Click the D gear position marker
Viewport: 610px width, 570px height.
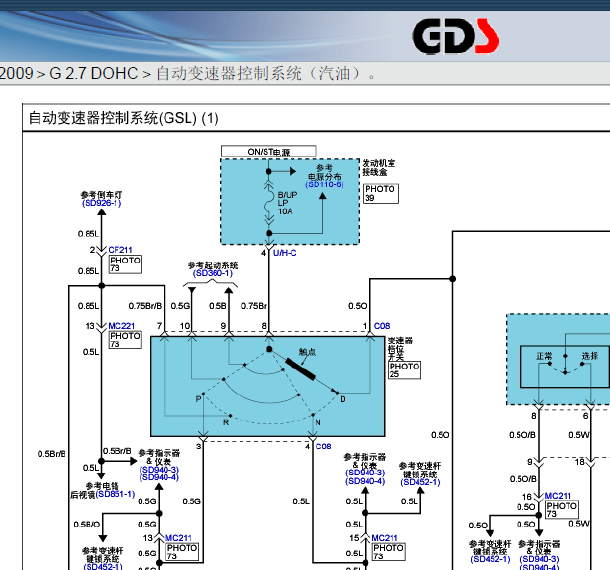(x=343, y=399)
